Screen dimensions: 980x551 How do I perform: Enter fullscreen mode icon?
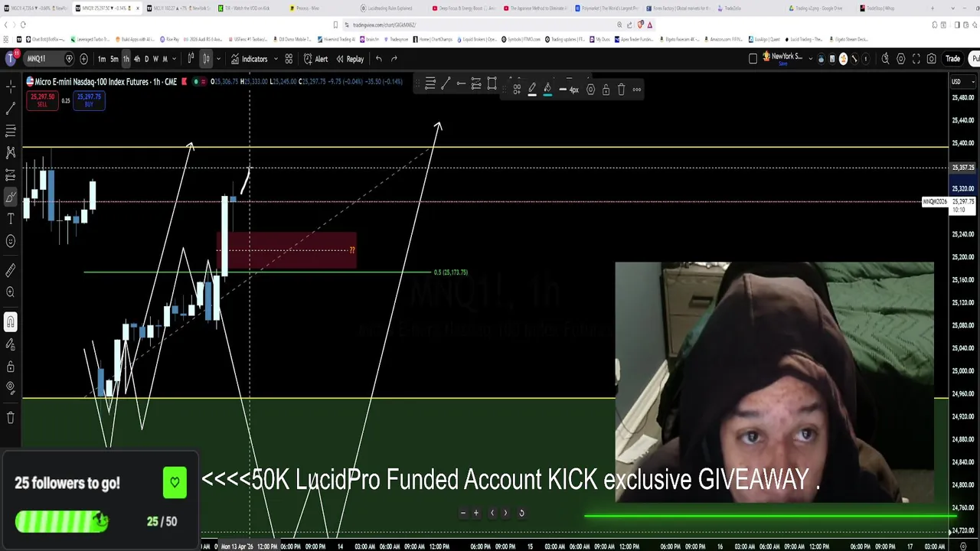916,59
